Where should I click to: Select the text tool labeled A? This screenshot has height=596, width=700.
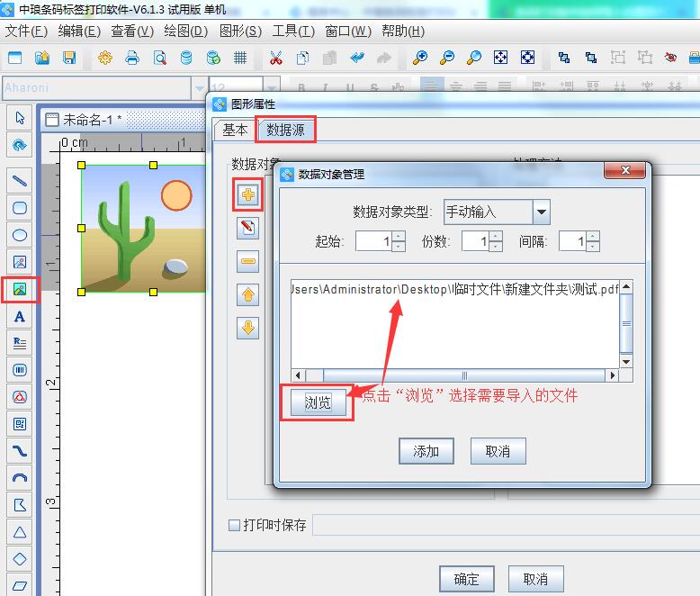(x=20, y=317)
